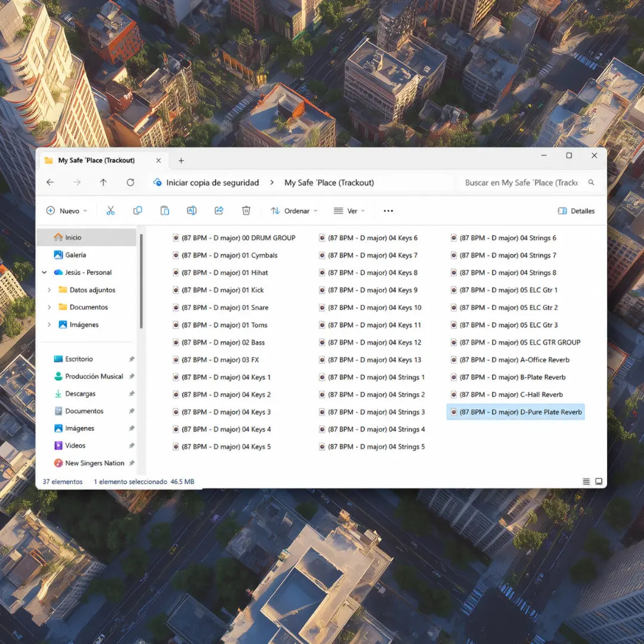The height and width of the screenshot is (644, 644).
Task: Click the sidebar navigation scrollbar
Action: (x=141, y=281)
